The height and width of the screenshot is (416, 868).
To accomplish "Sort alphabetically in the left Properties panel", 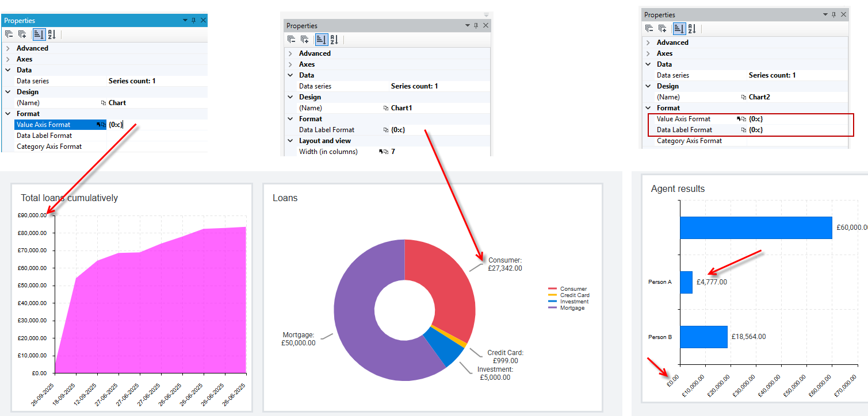I will [x=51, y=34].
